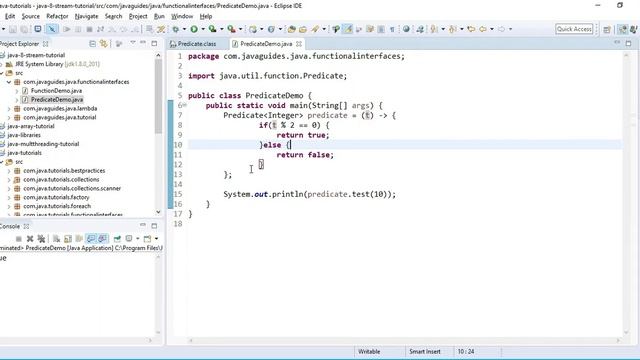Viewport: 640px width, 360px height.
Task: Select PredicateDemo.java in Project Explorer
Action: coord(57,100)
